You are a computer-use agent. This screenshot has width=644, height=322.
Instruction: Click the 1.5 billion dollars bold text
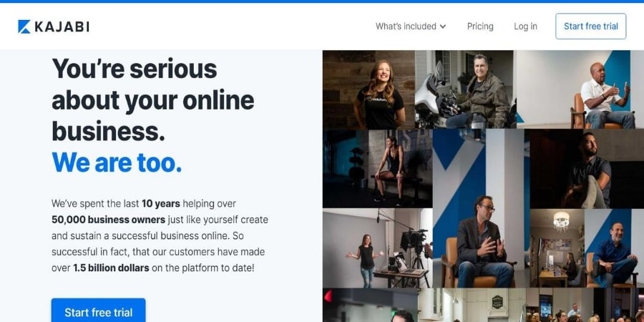[111, 268]
